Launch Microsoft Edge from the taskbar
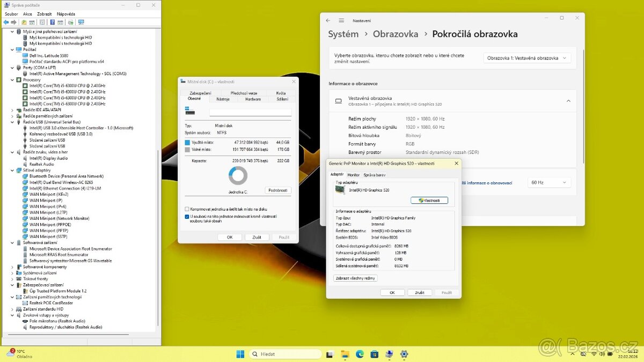The width and height of the screenshot is (644, 362). point(359,354)
